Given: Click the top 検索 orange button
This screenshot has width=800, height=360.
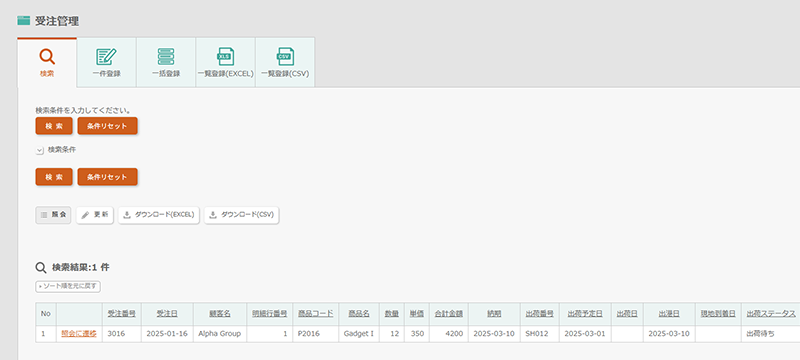Looking at the screenshot, I should 54,126.
